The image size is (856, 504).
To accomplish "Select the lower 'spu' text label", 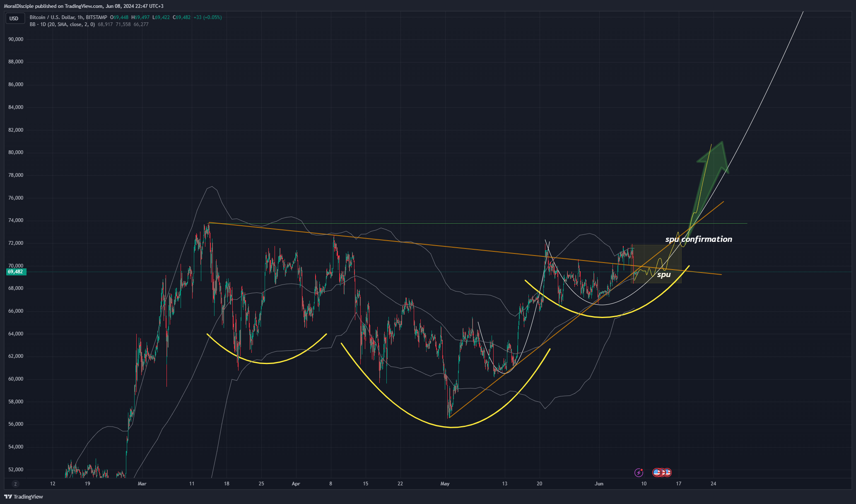I will coord(664,275).
